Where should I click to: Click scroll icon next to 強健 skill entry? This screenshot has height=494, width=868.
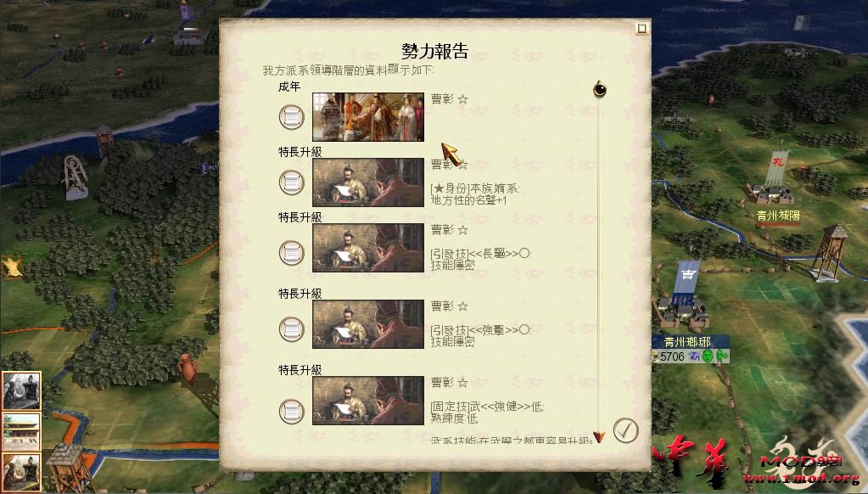pyautogui.click(x=291, y=411)
